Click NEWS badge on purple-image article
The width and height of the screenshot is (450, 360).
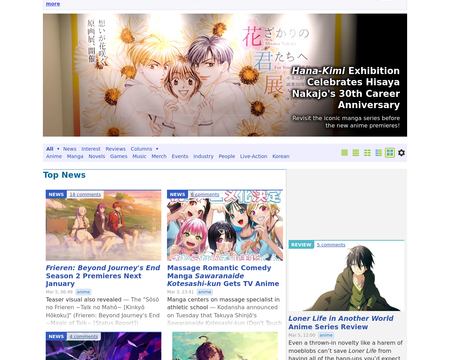[x=56, y=336]
